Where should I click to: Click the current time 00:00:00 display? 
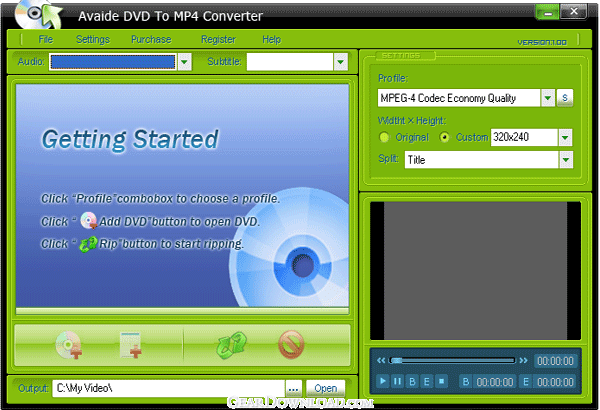pos(555,361)
